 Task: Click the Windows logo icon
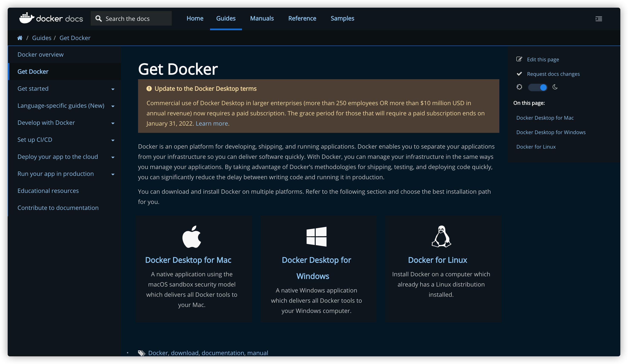317,237
